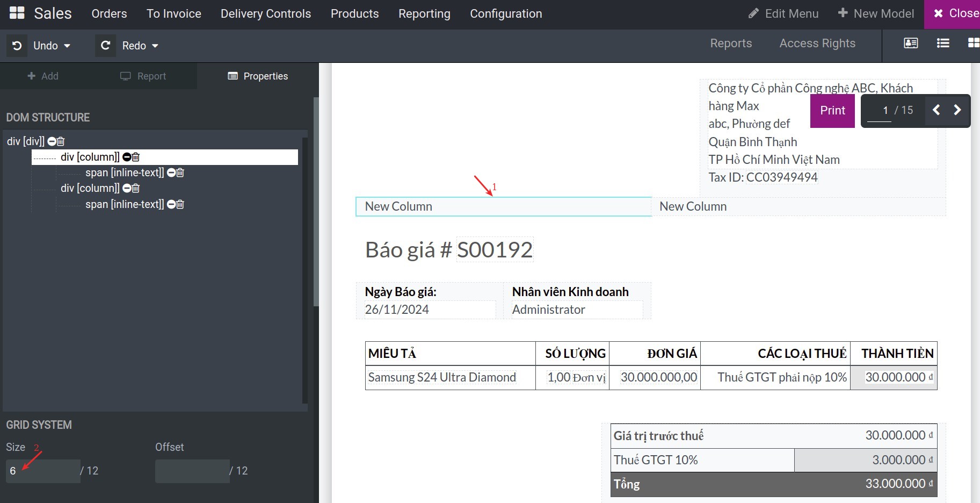
Task: Switch to form view icon
Action: pos(911,43)
